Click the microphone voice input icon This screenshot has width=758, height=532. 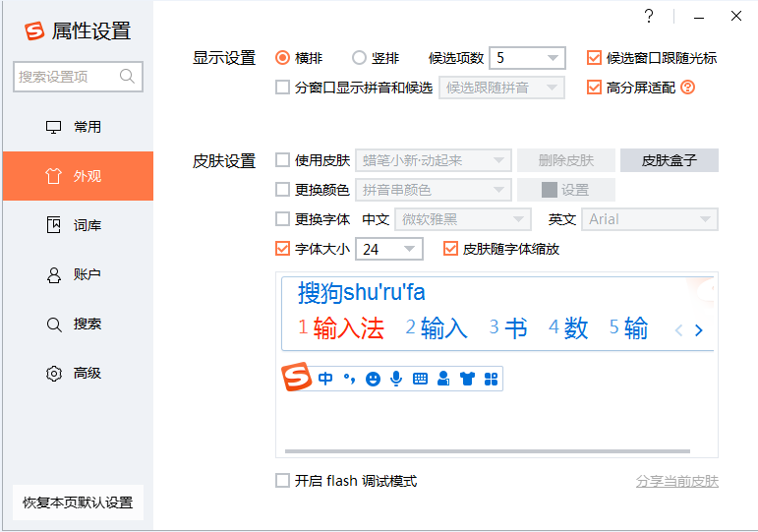(x=396, y=379)
